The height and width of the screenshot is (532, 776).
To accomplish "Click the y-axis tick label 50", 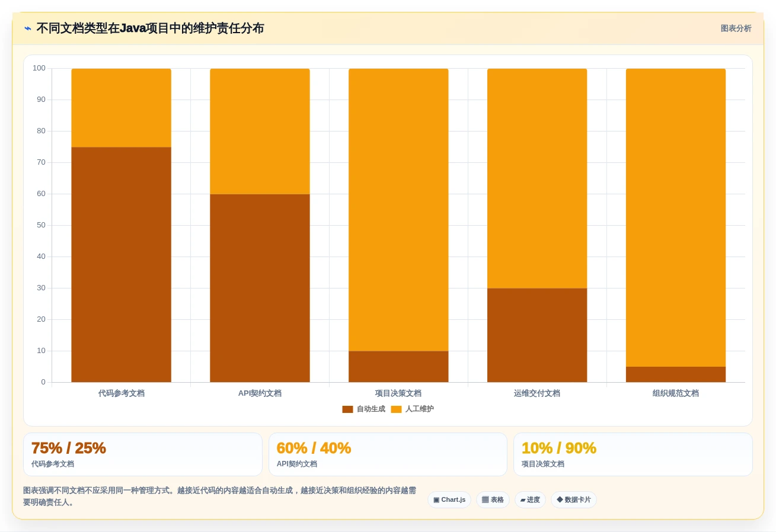I will 41,225.
